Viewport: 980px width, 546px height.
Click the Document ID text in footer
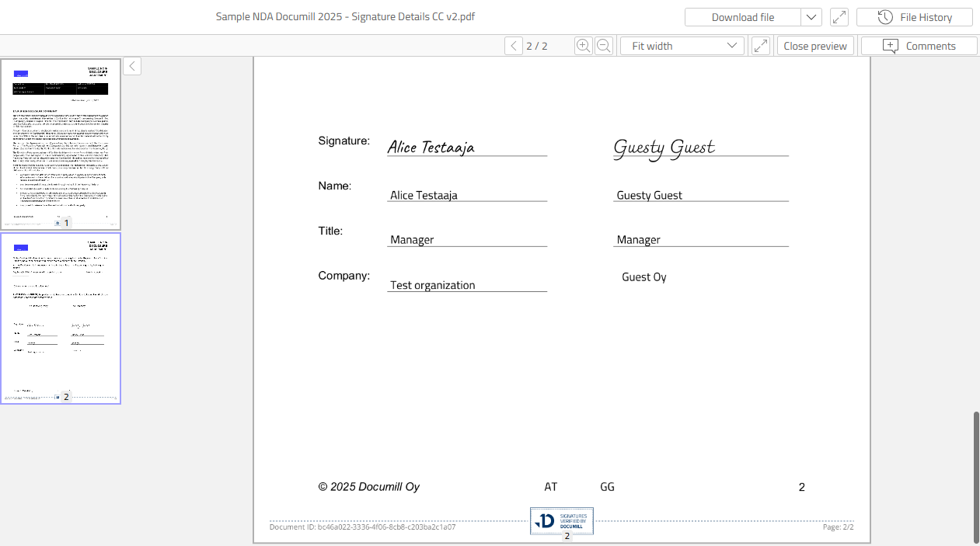pyautogui.click(x=362, y=527)
